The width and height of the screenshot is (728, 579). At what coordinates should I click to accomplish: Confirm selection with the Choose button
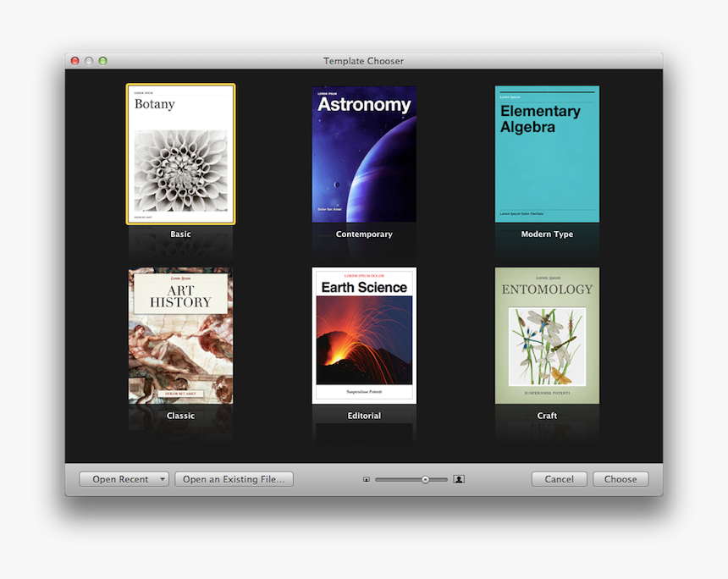[620, 479]
